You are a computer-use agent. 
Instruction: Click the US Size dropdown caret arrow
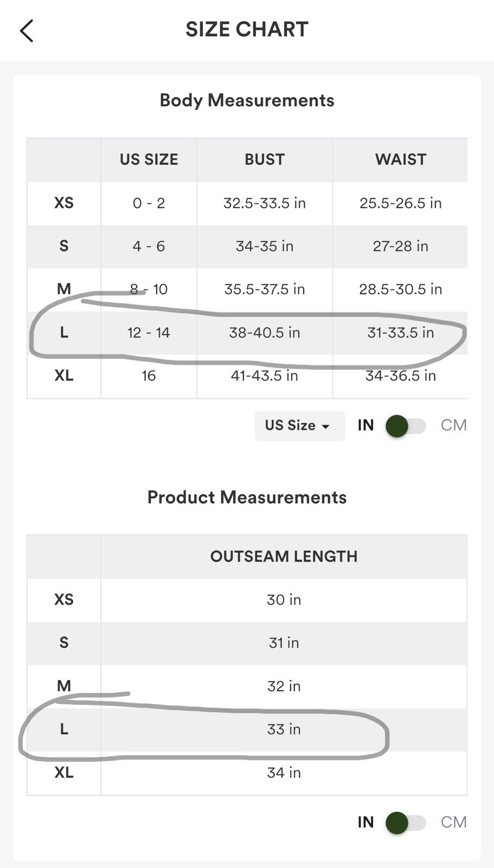[x=325, y=426]
